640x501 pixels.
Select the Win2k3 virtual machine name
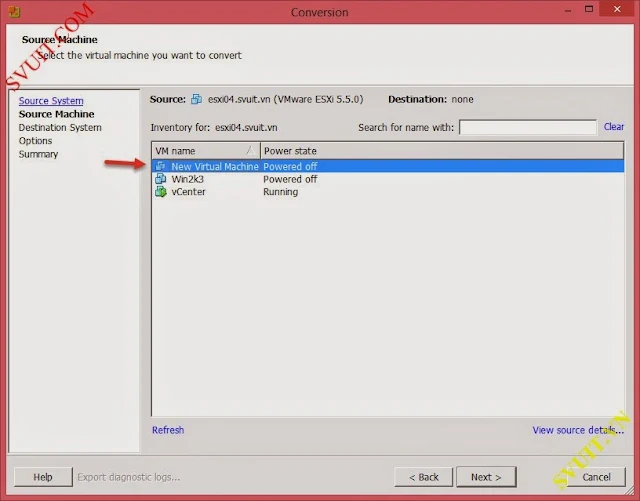[x=187, y=179]
